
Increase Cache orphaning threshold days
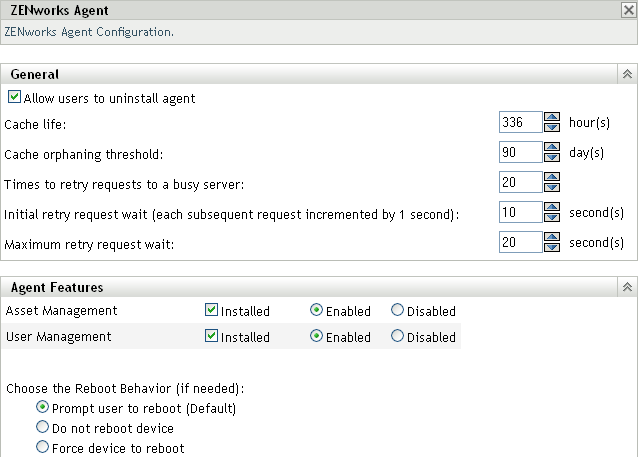pos(552,147)
